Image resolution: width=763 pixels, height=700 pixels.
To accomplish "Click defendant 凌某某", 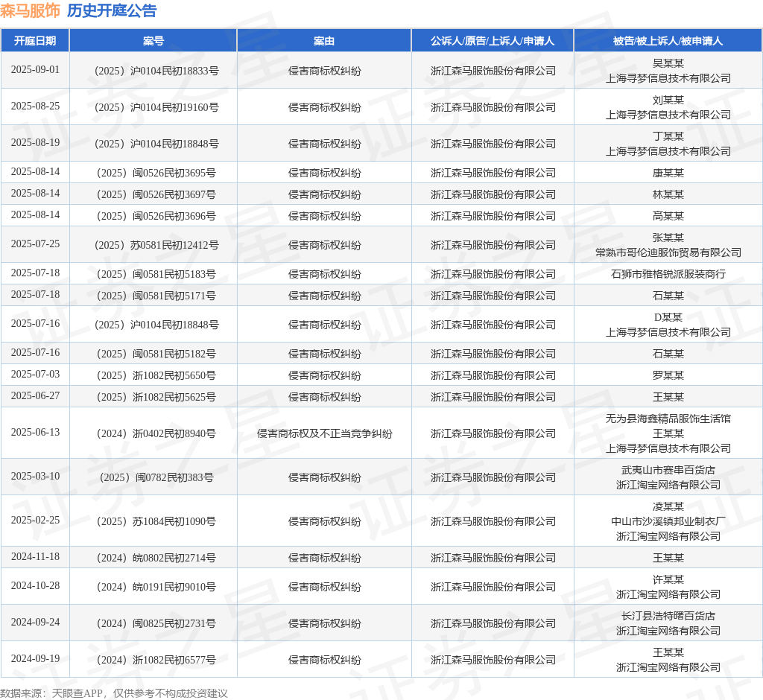I will [x=668, y=506].
